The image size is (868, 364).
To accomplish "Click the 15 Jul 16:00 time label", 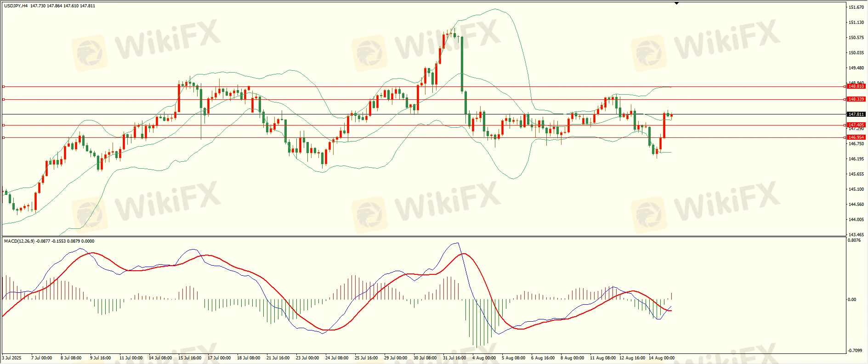I will [190, 358].
